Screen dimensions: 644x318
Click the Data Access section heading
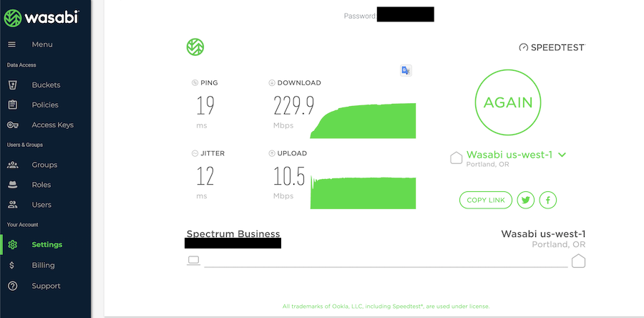tap(21, 65)
